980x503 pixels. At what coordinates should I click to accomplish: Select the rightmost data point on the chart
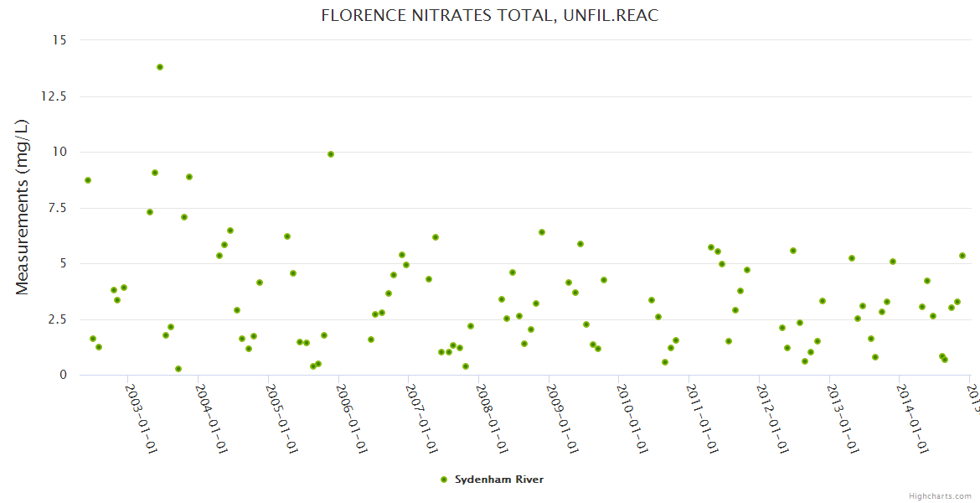pos(962,256)
